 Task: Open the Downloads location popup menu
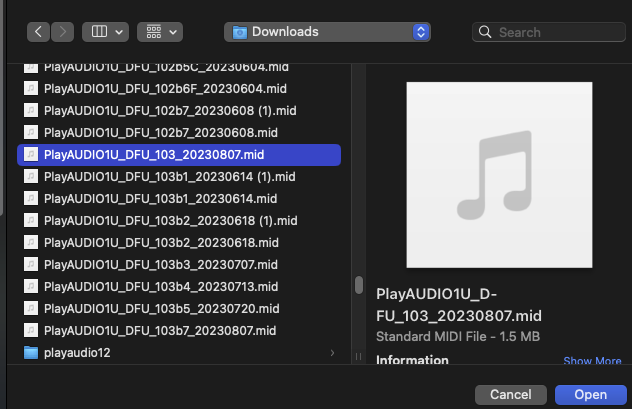point(327,32)
